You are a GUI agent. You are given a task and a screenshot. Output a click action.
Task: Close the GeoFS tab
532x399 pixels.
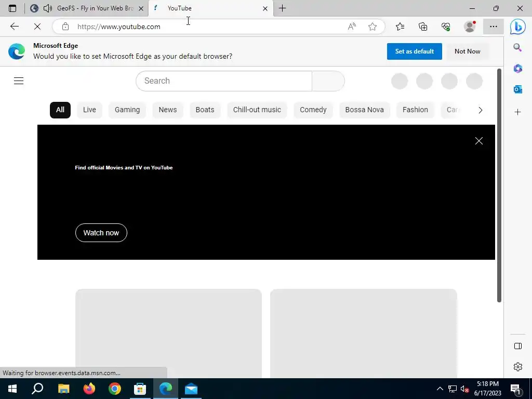[x=141, y=8]
